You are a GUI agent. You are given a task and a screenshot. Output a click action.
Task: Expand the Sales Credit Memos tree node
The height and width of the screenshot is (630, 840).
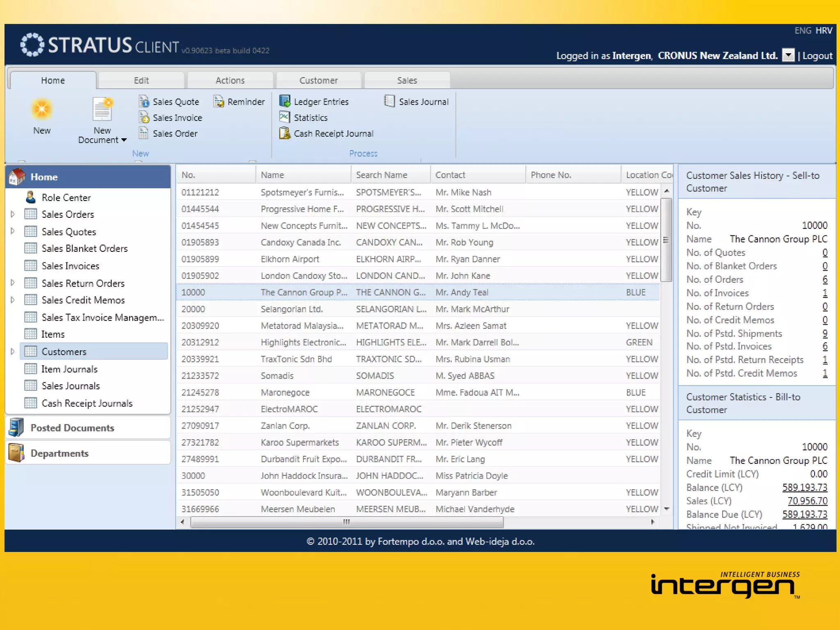tap(13, 300)
